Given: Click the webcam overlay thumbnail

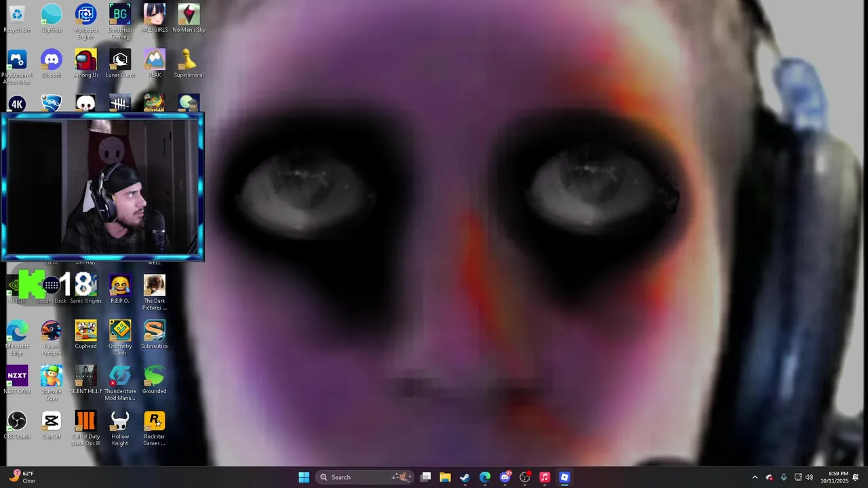Looking at the screenshot, I should [102, 187].
